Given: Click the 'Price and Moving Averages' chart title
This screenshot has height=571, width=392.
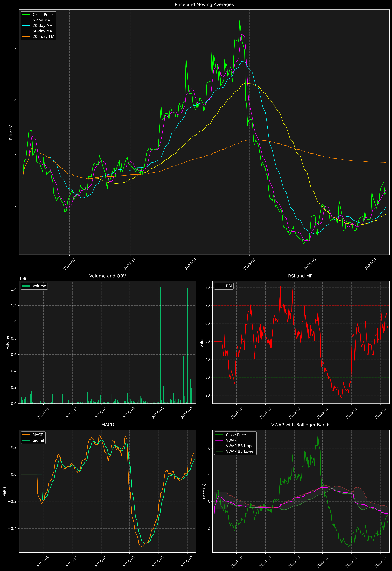Looking at the screenshot, I should click(x=204, y=4).
